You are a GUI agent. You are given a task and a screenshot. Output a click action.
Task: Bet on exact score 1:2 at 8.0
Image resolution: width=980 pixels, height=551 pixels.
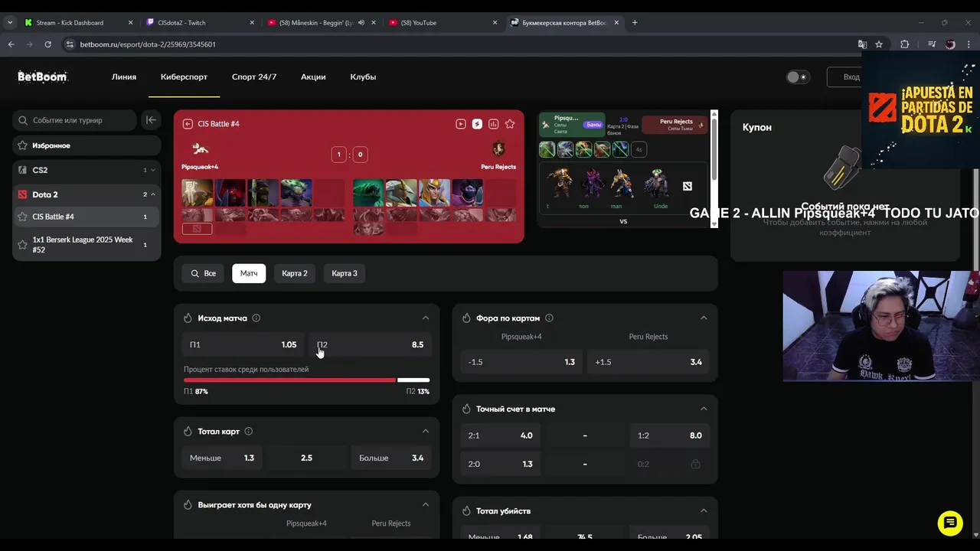[x=669, y=435]
